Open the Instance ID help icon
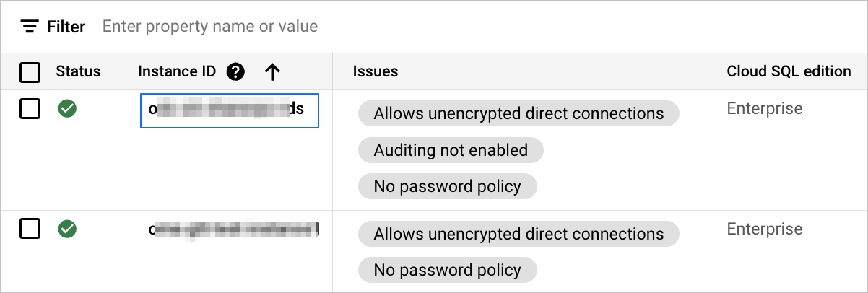The height and width of the screenshot is (293, 868). [235, 71]
